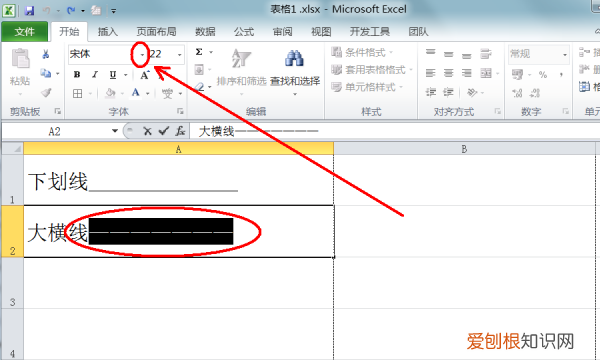Click the AutoSum sigma icon
The image size is (600, 360).
[x=199, y=52]
